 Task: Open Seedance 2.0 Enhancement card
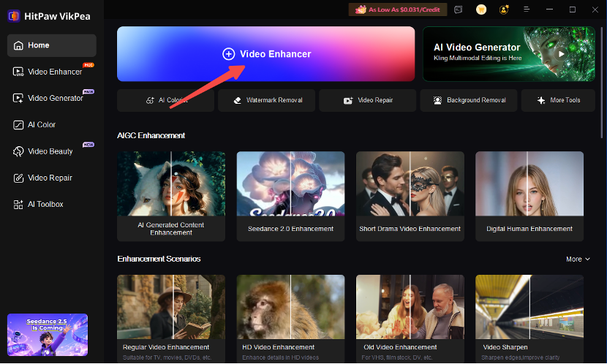click(x=290, y=196)
